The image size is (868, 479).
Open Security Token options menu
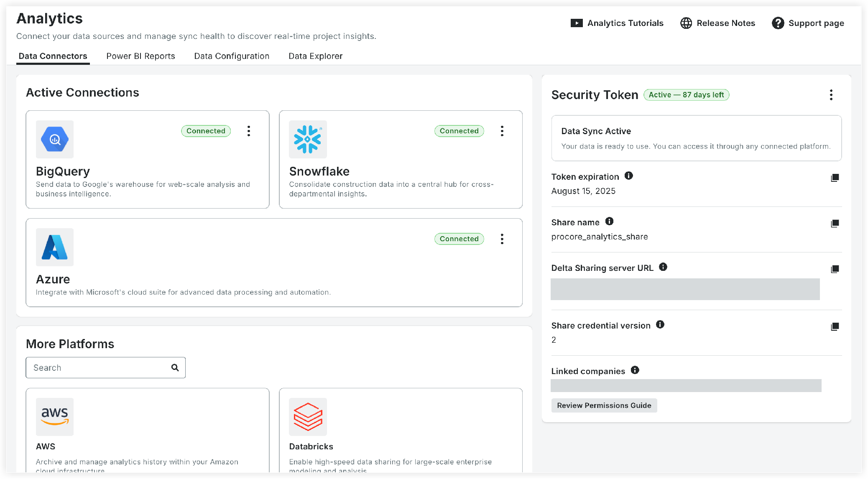pyautogui.click(x=831, y=95)
